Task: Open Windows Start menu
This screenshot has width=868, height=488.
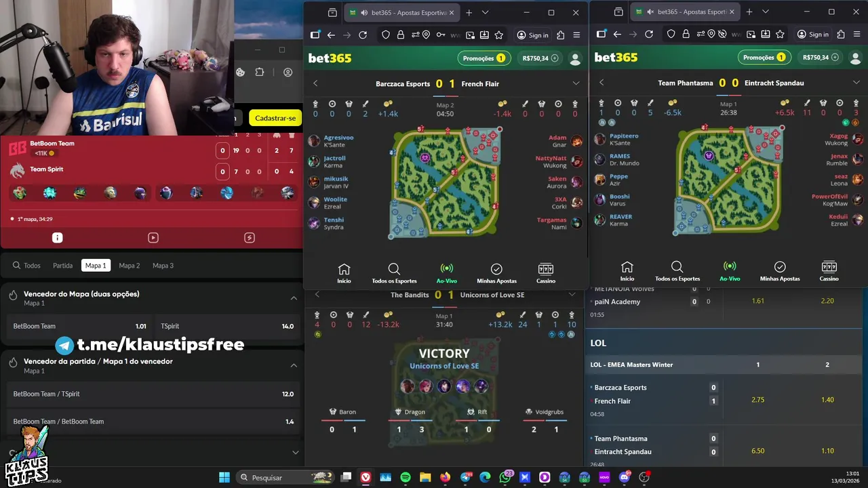Action: point(224,477)
